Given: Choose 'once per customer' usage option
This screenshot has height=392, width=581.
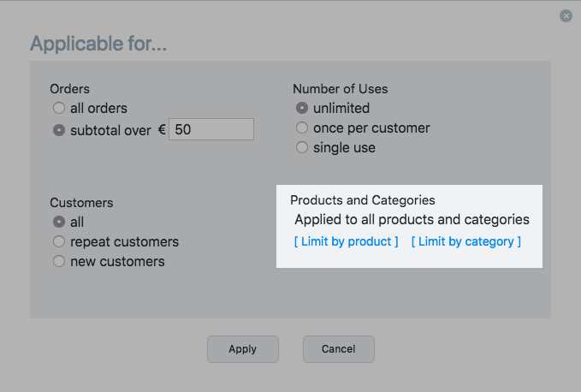Looking at the screenshot, I should pos(301,128).
